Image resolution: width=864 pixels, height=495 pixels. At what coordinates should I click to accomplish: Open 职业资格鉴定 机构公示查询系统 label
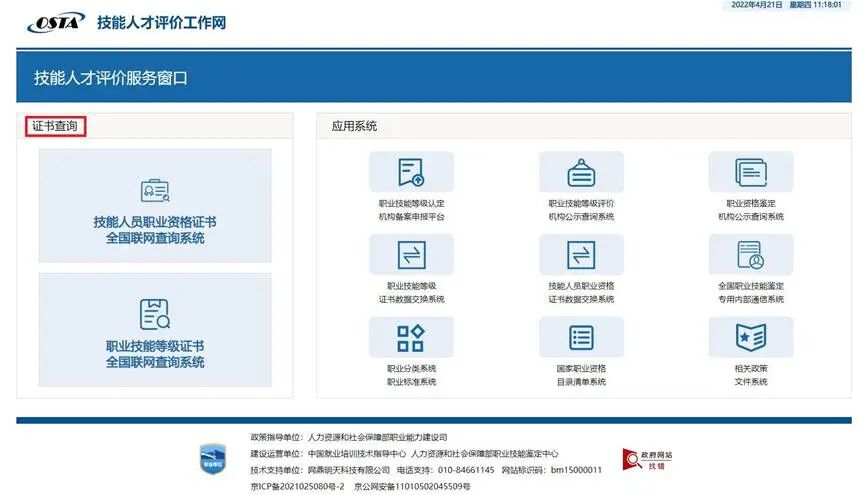click(x=750, y=210)
